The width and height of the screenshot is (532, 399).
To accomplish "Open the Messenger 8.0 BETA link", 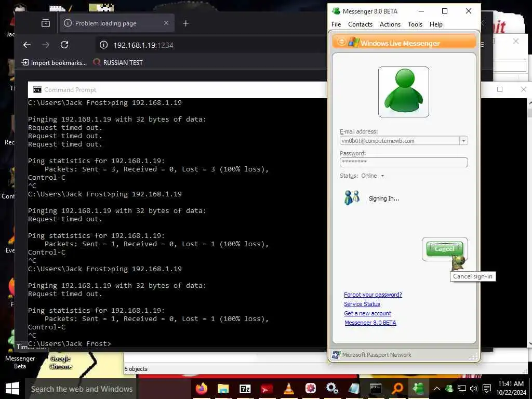I will tap(370, 323).
